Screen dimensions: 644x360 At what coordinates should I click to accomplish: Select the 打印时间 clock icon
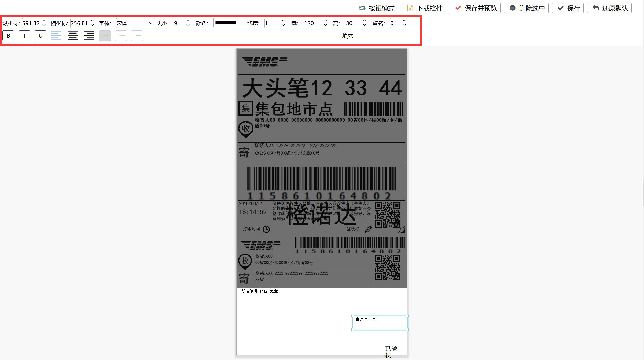[266, 229]
